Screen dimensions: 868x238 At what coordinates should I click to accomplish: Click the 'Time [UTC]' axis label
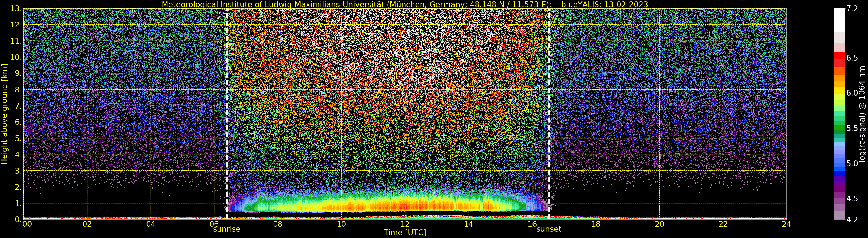click(405, 233)
